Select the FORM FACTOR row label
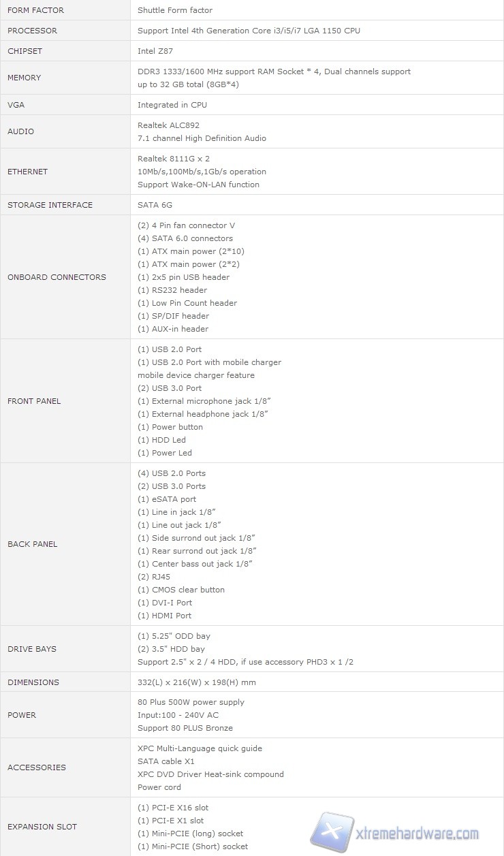The width and height of the screenshot is (504, 856). 35,10
